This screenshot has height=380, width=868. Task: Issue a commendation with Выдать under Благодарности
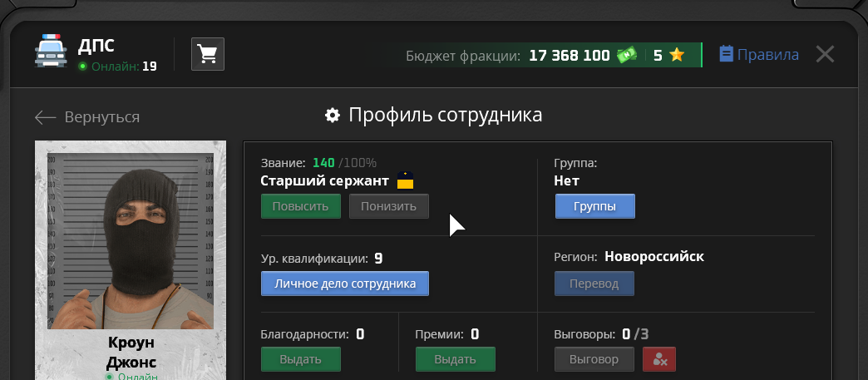tap(301, 359)
